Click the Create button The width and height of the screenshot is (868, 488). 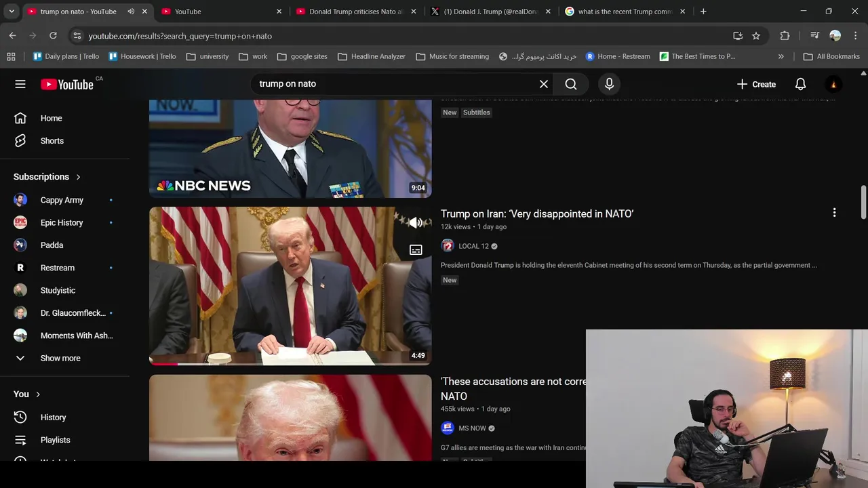point(756,84)
